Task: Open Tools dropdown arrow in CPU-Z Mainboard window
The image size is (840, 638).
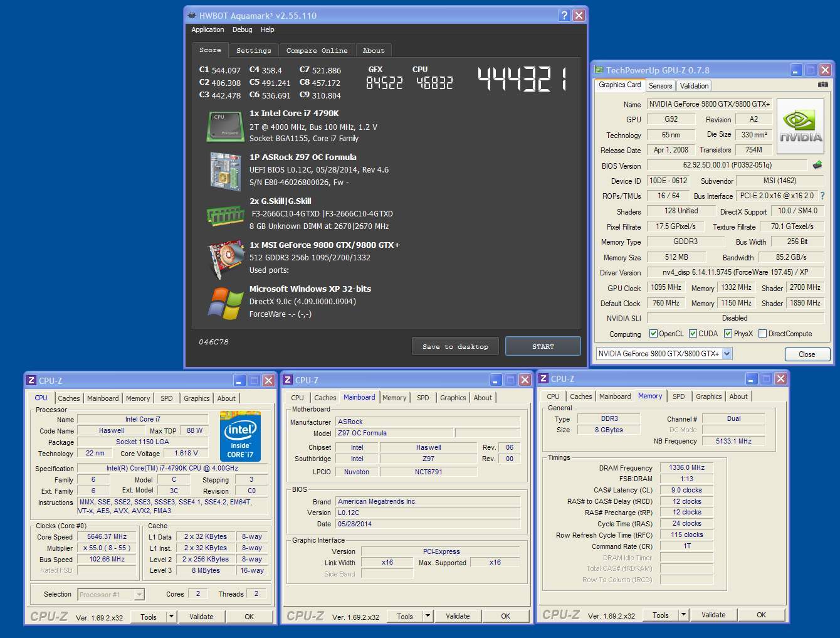Action: [x=427, y=617]
